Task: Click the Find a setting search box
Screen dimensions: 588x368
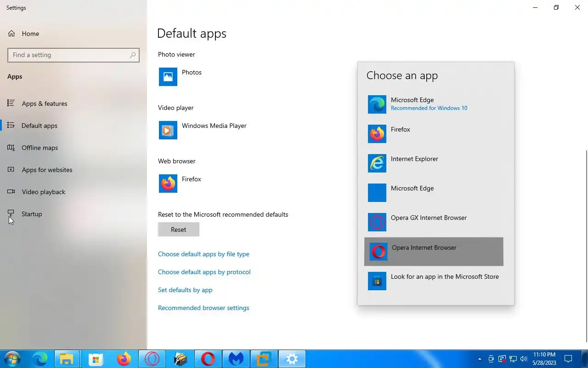Action: (x=73, y=55)
